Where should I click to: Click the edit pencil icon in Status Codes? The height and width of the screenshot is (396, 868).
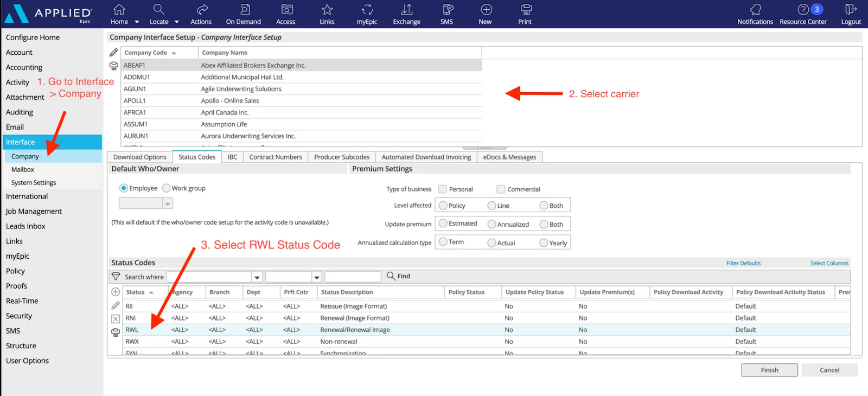(x=116, y=306)
